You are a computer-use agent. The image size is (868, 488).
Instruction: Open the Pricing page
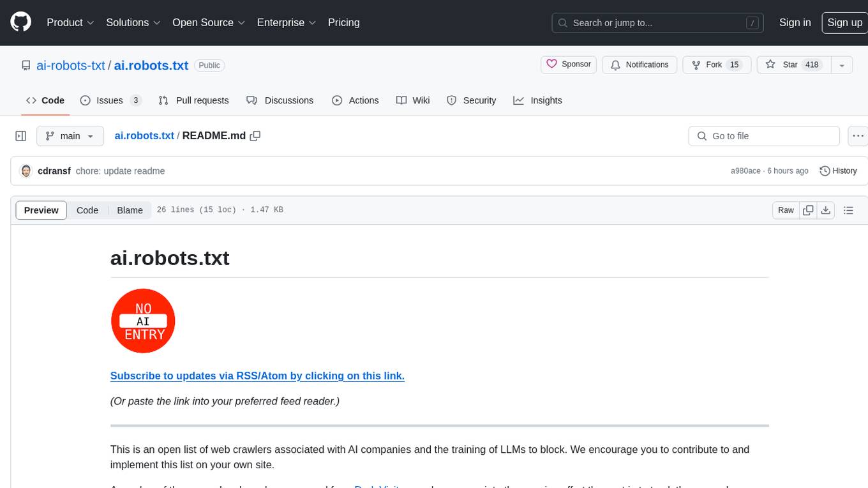pos(344,22)
